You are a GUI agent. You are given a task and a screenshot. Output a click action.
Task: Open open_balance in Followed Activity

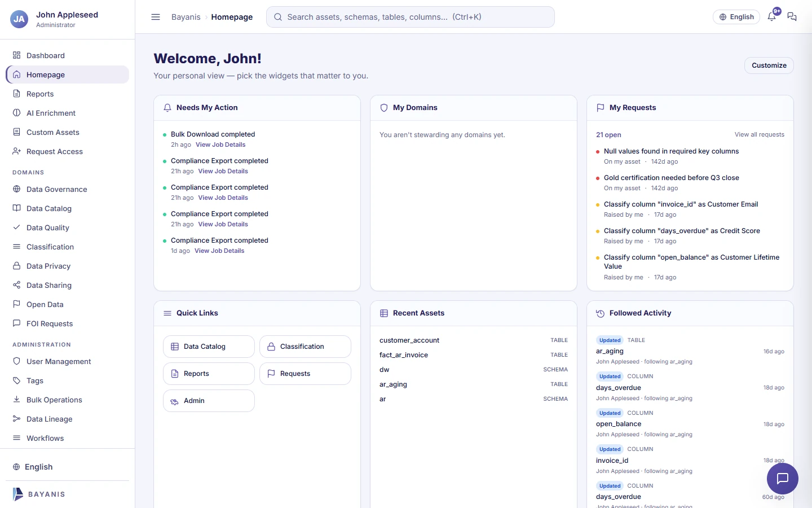point(619,424)
